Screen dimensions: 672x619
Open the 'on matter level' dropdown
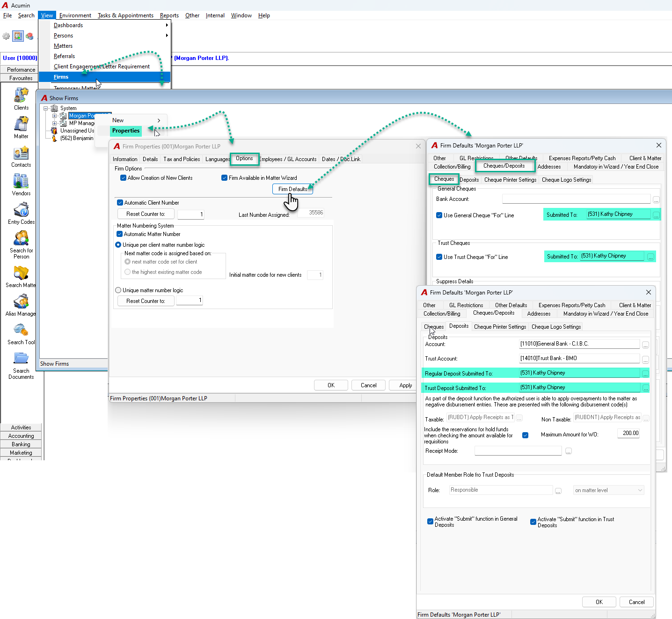[609, 490]
